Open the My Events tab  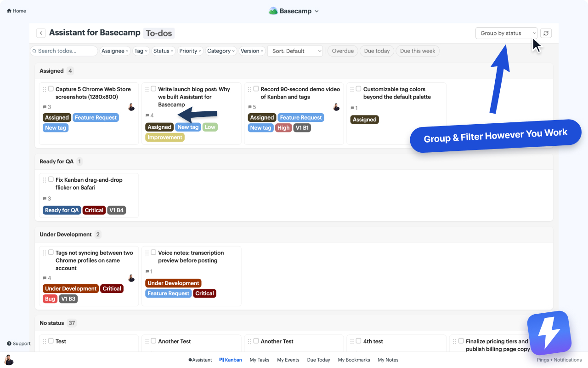pos(288,360)
